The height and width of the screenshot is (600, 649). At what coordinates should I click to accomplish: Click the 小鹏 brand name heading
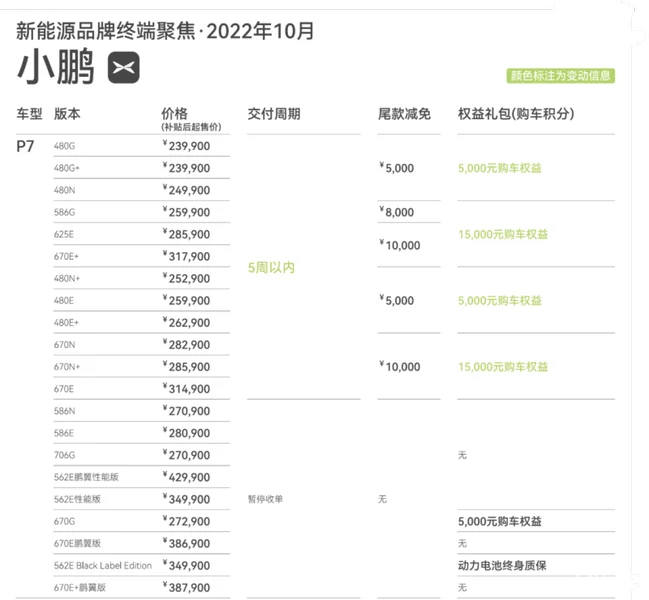(x=55, y=67)
